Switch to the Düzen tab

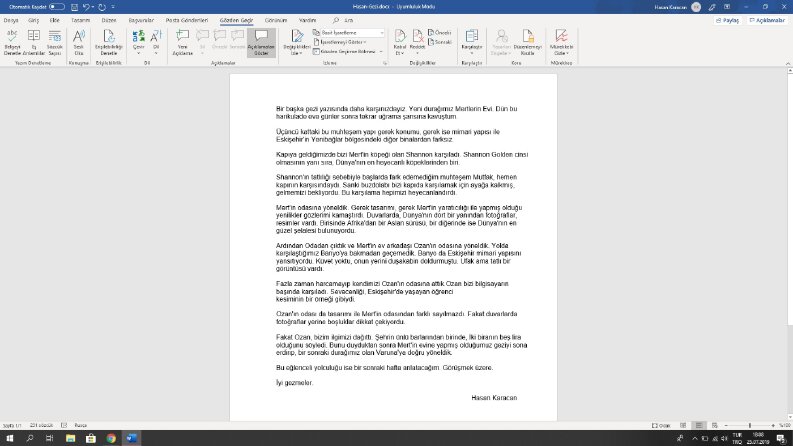pyautogui.click(x=109, y=20)
